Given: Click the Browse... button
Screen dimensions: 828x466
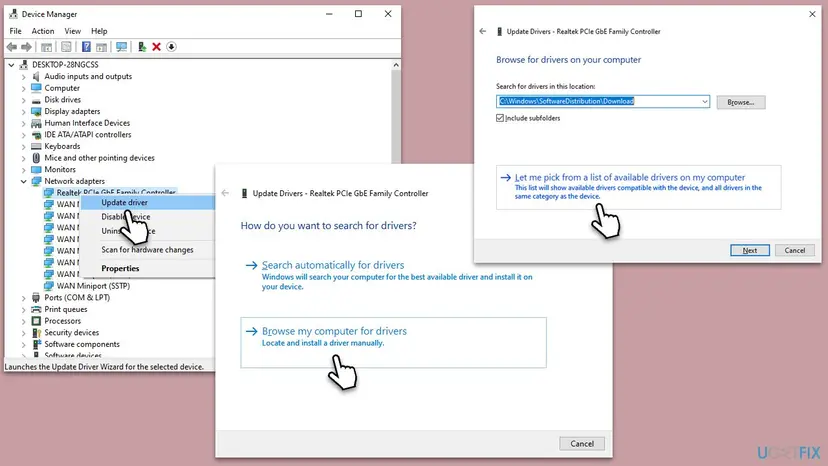Looking at the screenshot, I should point(740,102).
